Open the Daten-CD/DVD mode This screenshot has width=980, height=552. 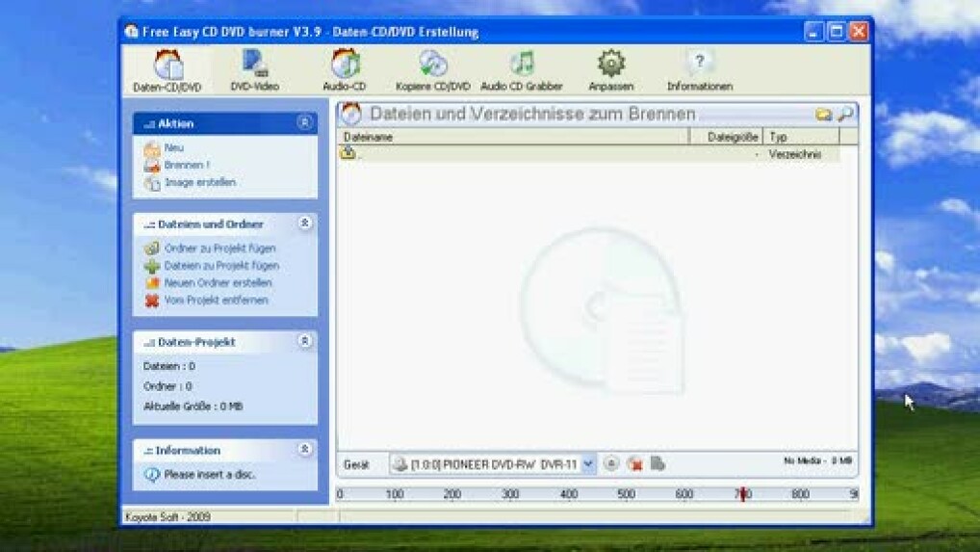[168, 70]
